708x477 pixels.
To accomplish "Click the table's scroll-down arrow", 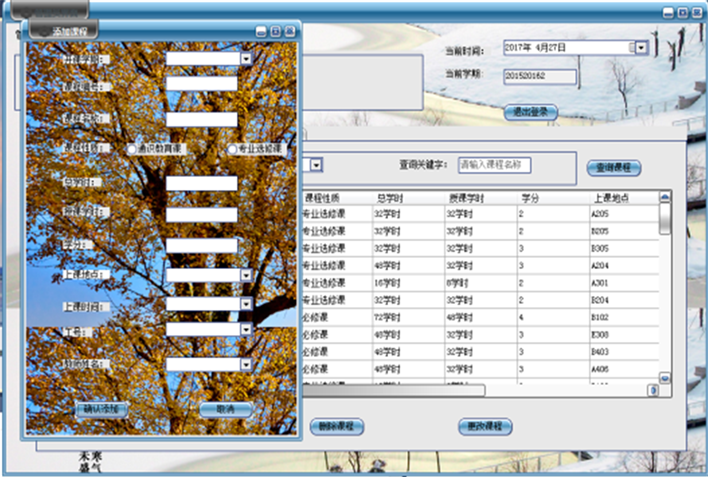I will [664, 379].
